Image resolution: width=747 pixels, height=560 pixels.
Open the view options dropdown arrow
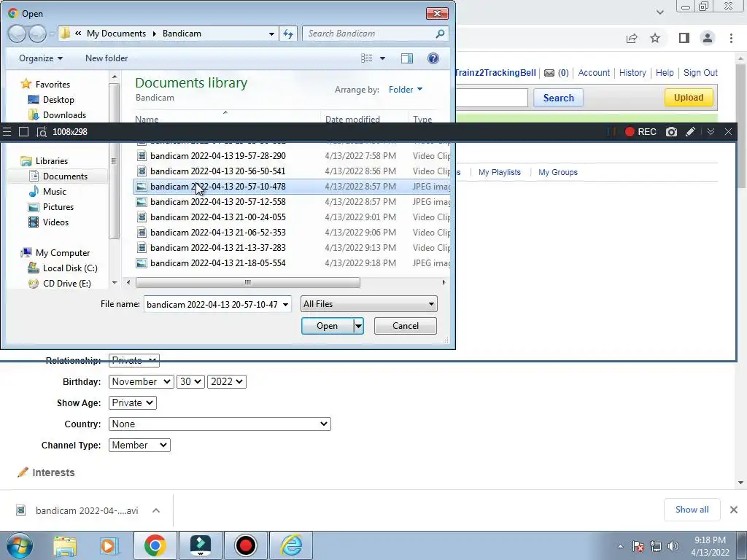(x=382, y=58)
